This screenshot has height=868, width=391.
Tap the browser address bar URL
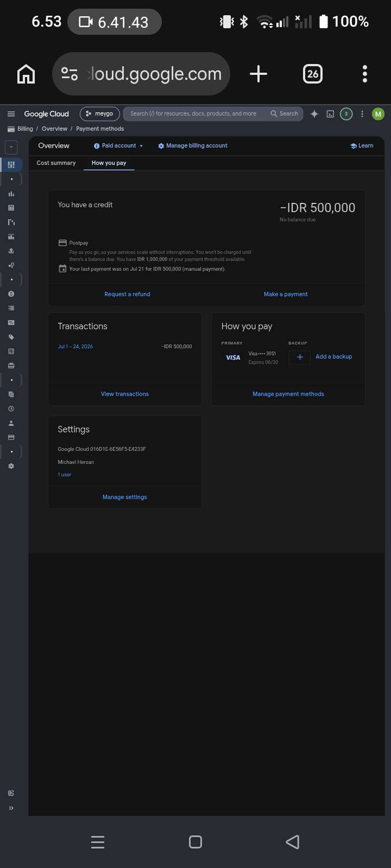click(x=155, y=74)
